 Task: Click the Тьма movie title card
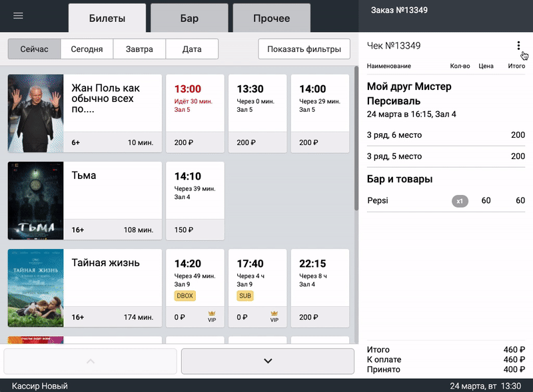[x=113, y=201]
